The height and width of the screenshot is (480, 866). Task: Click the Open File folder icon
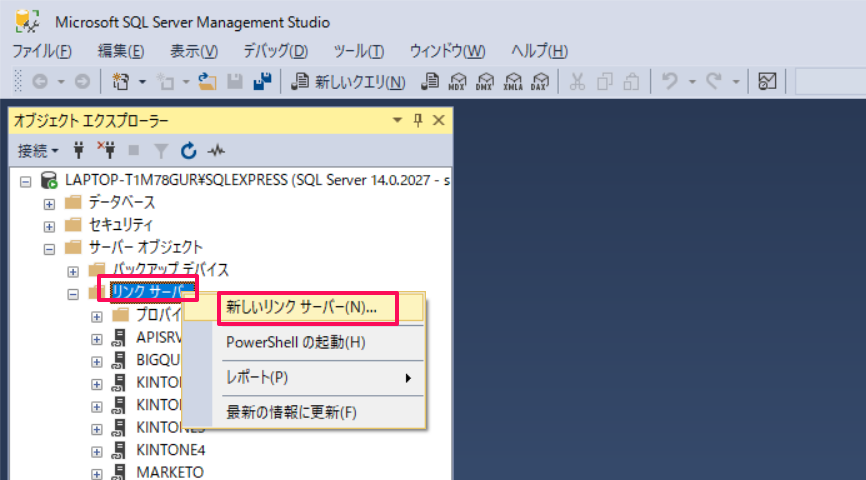[207, 82]
